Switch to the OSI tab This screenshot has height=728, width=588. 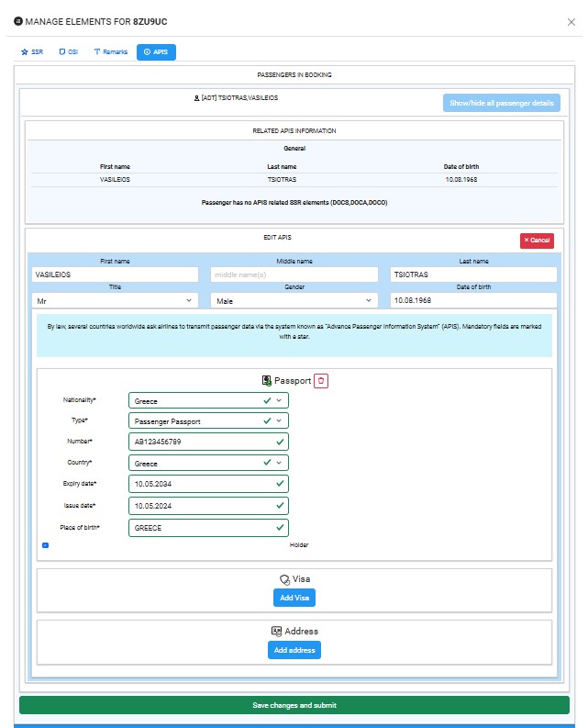tap(69, 52)
